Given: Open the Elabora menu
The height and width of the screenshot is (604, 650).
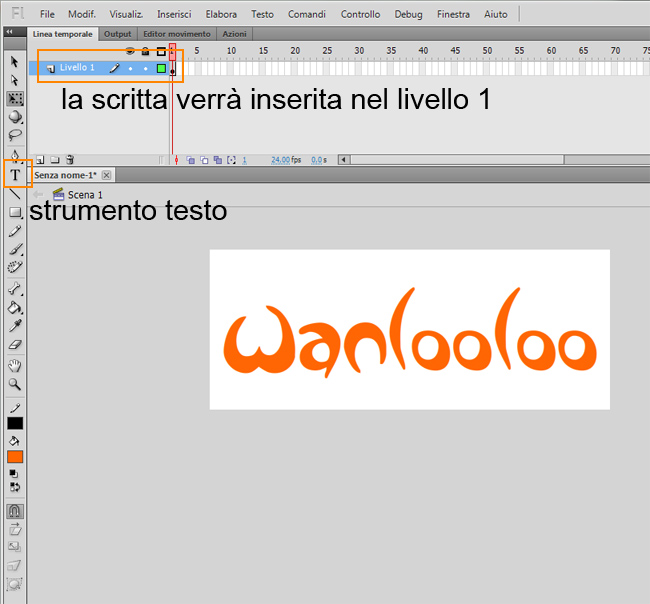Looking at the screenshot, I should 221,15.
